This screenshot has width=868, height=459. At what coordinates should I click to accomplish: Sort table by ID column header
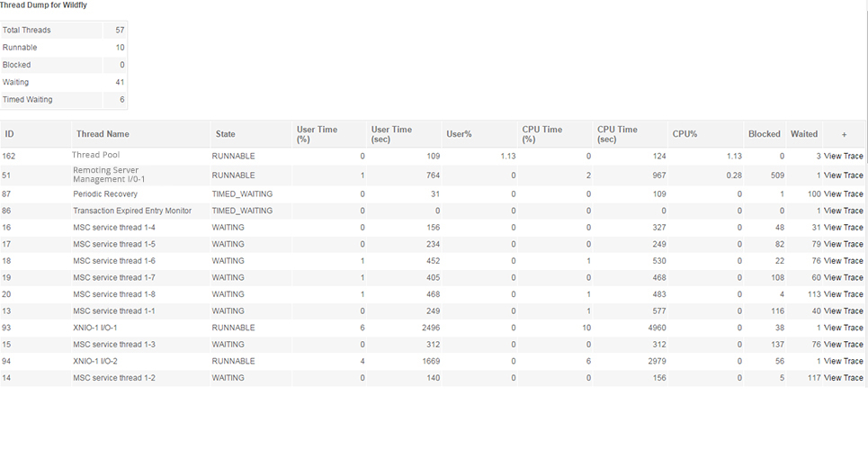[10, 134]
